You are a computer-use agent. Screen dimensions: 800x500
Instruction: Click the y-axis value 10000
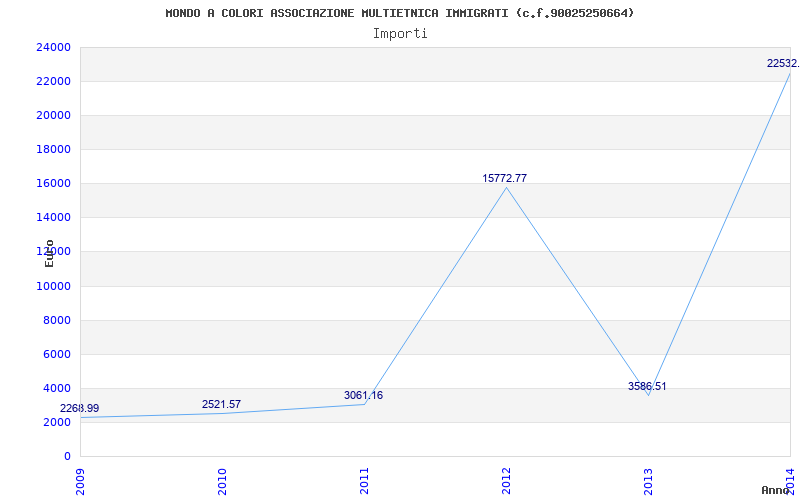tap(53, 286)
